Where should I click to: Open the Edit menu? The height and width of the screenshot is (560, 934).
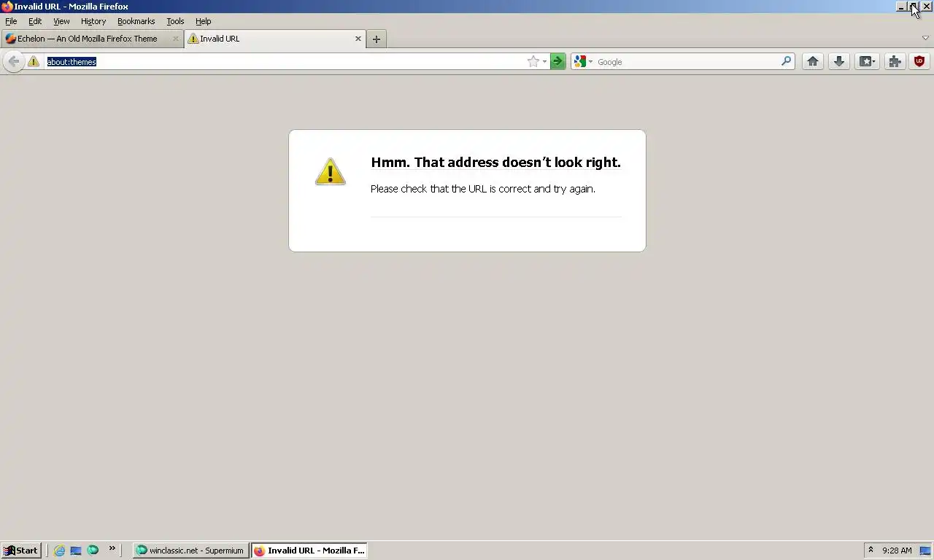click(x=35, y=21)
